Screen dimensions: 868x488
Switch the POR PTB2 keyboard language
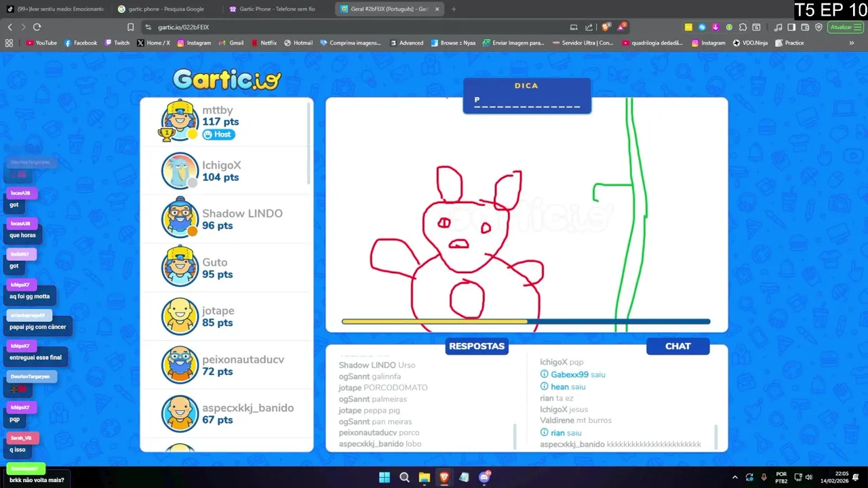pyautogui.click(x=781, y=477)
